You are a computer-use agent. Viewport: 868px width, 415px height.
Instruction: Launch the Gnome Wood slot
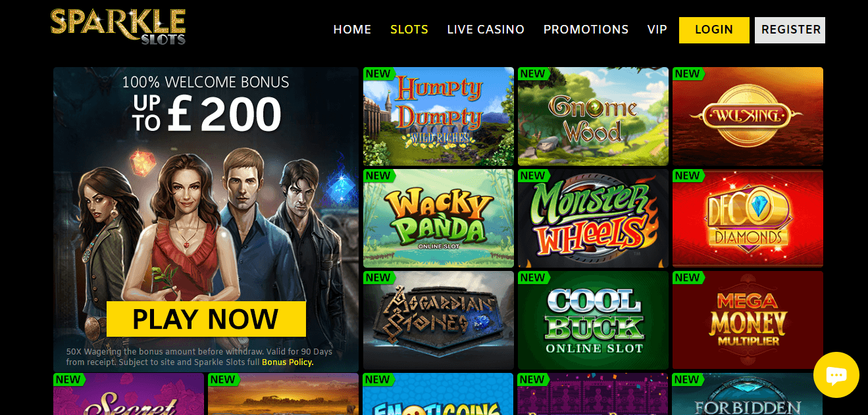click(593, 116)
